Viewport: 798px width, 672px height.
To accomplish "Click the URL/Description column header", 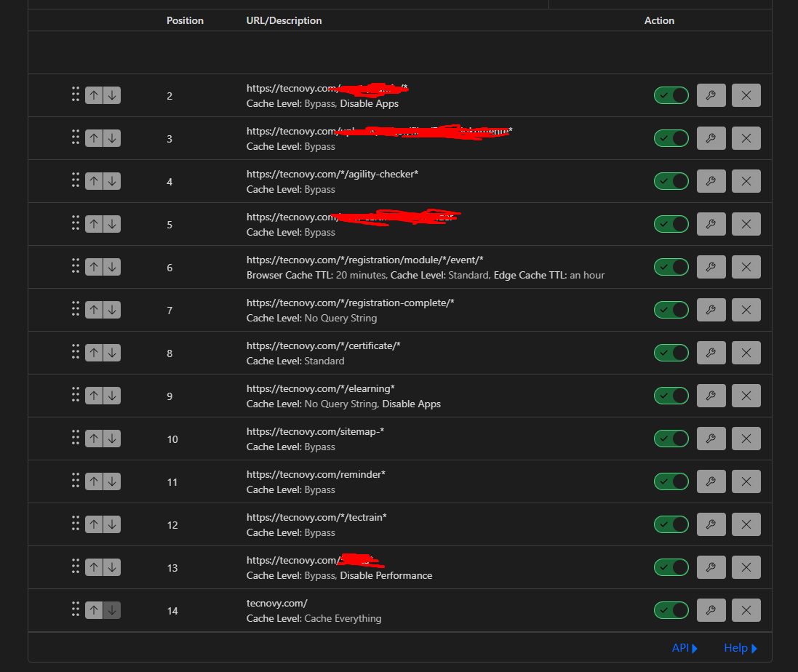I will (x=284, y=20).
